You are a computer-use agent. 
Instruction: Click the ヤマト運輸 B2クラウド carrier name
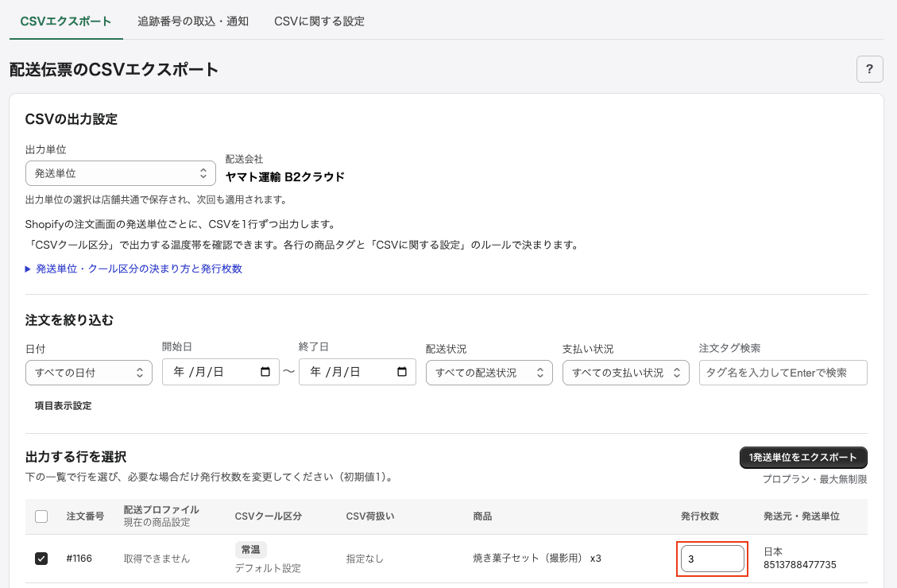point(285,176)
